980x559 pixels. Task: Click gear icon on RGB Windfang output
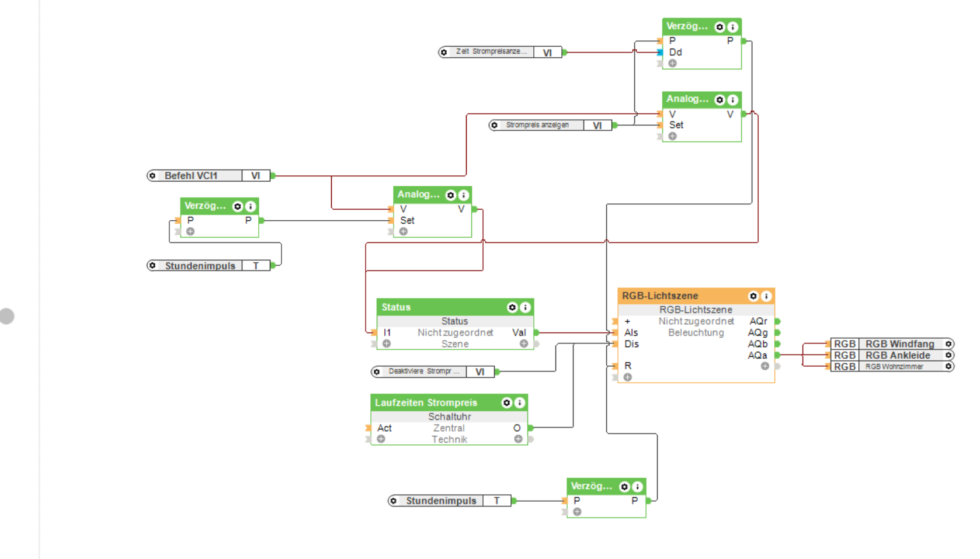coord(949,344)
